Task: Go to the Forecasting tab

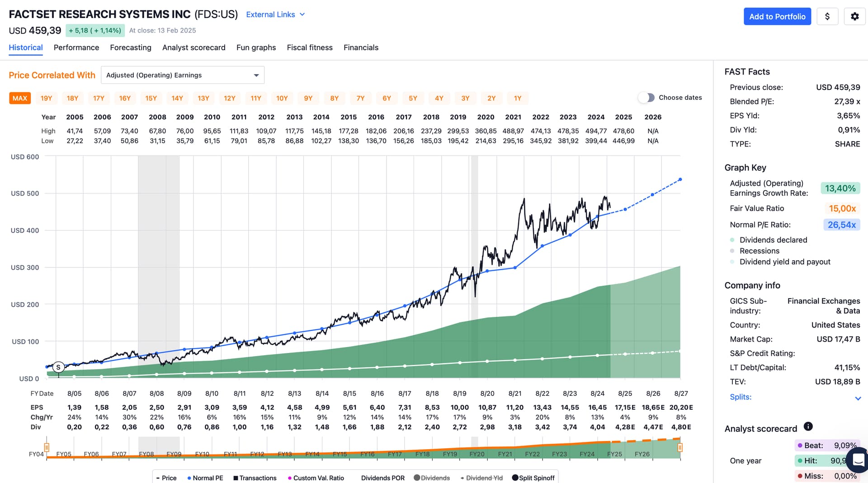Action: (x=131, y=47)
